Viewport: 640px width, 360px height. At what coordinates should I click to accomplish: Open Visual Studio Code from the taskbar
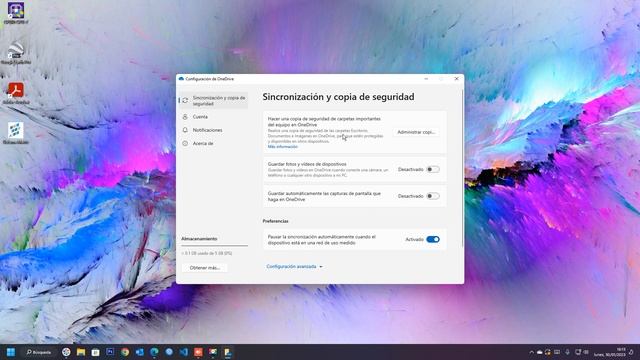[184, 352]
